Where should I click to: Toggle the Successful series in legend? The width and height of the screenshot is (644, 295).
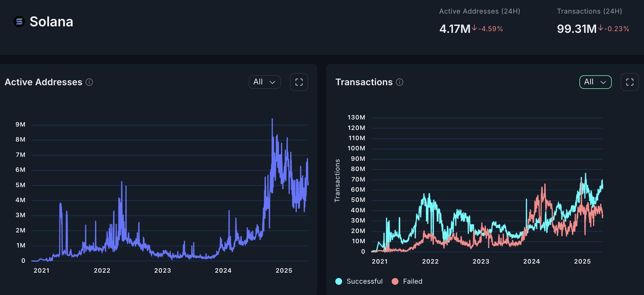pos(359,281)
